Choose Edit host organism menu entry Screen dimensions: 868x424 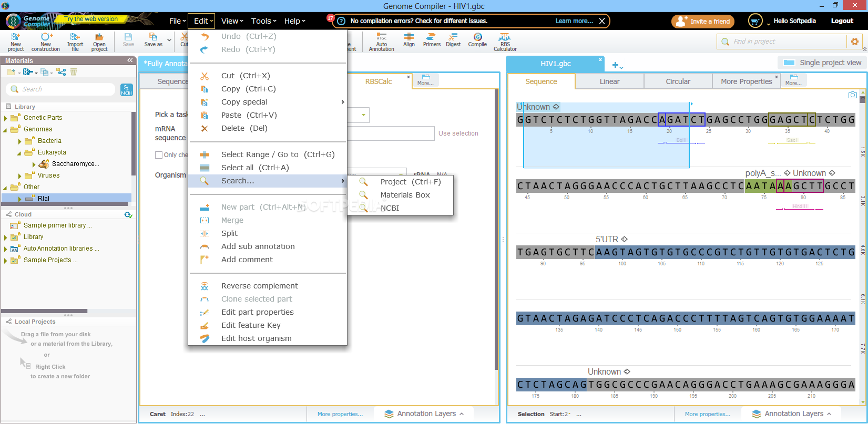[268, 338]
